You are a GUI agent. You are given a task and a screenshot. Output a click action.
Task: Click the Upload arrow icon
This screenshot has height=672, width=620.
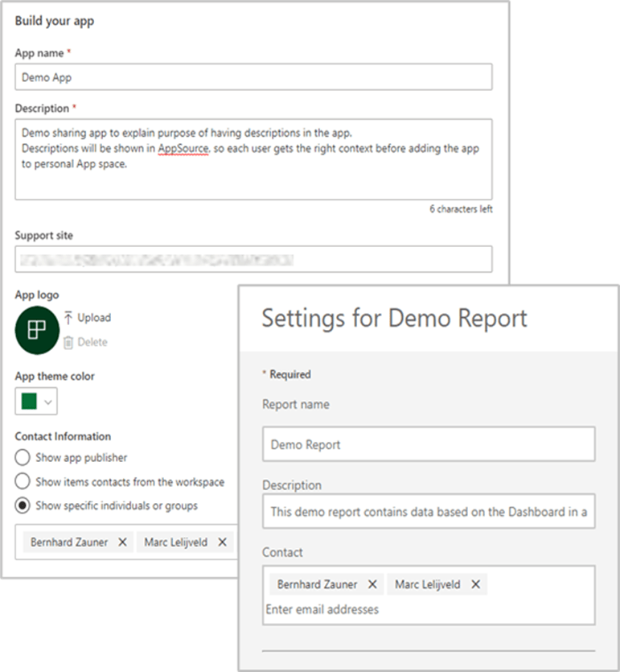[x=68, y=318]
